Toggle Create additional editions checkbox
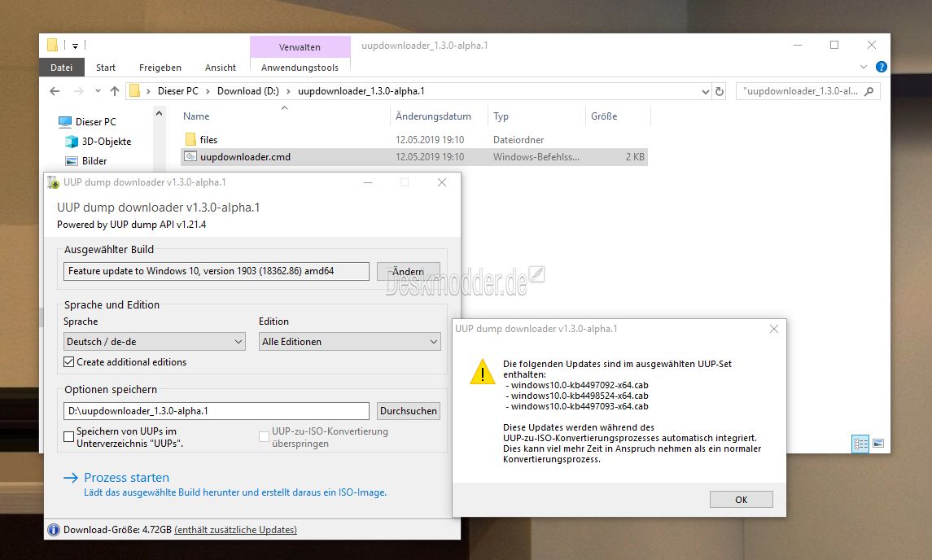This screenshot has height=560, width=932. [x=69, y=362]
